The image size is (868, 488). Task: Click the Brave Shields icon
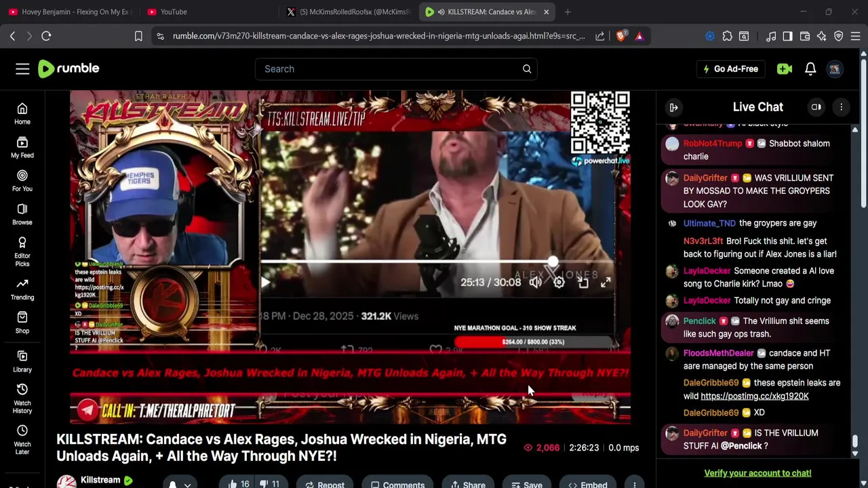tap(620, 36)
